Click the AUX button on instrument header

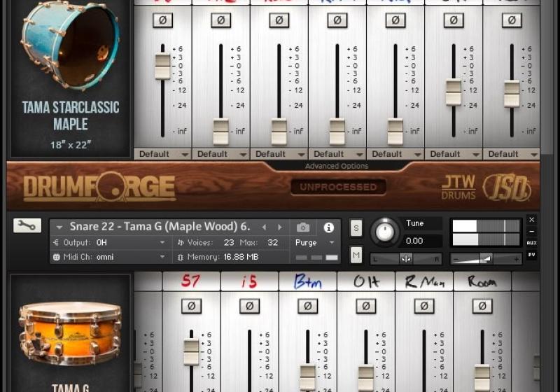(532, 243)
